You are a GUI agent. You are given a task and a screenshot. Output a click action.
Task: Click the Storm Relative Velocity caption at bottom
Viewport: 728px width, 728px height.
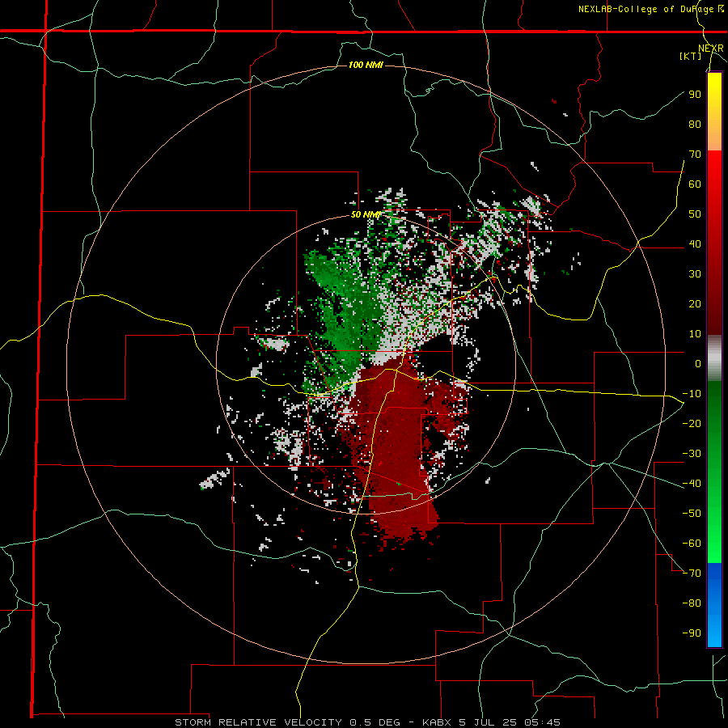point(367,722)
